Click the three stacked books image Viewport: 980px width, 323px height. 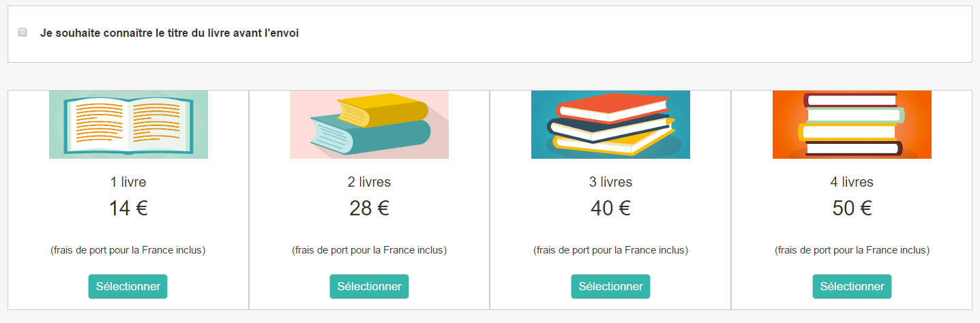click(610, 125)
